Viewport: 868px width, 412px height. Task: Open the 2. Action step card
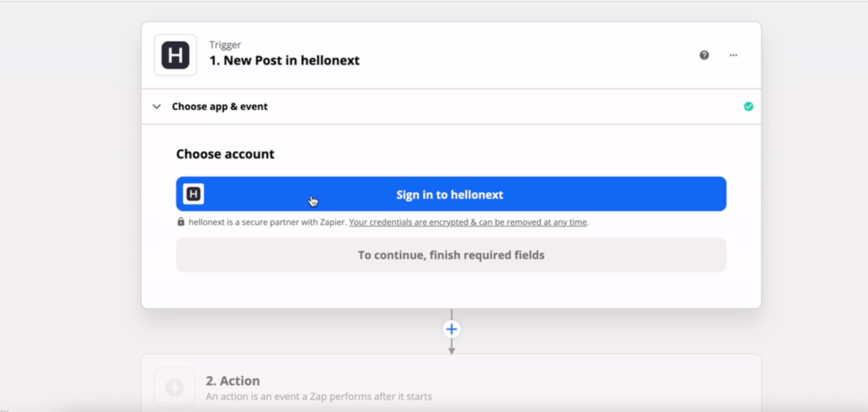[x=451, y=383]
